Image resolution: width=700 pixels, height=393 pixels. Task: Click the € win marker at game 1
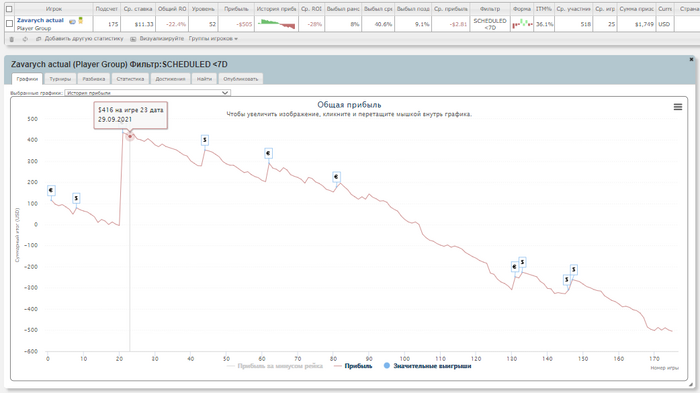coord(51,191)
